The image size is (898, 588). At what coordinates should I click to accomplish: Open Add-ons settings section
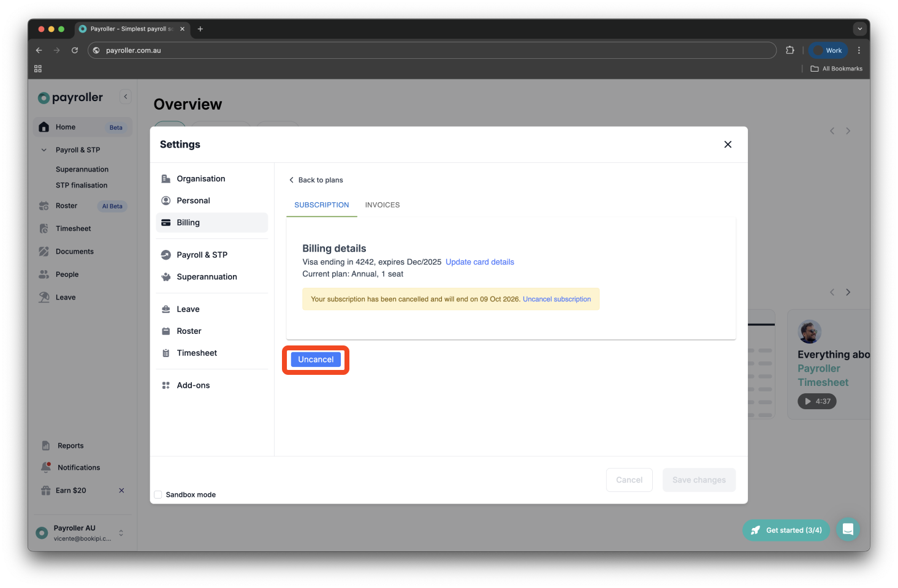pos(212,385)
